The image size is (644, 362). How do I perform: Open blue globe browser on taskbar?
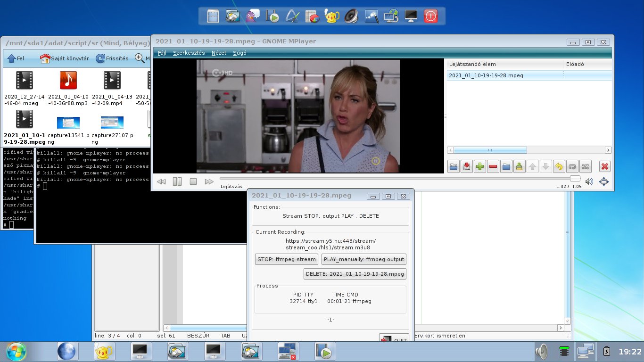pos(67,351)
